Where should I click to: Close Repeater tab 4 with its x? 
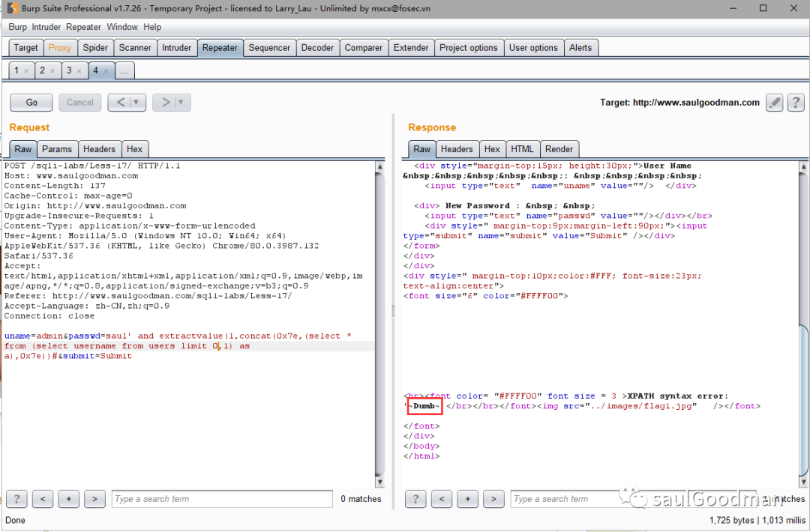[x=106, y=71]
